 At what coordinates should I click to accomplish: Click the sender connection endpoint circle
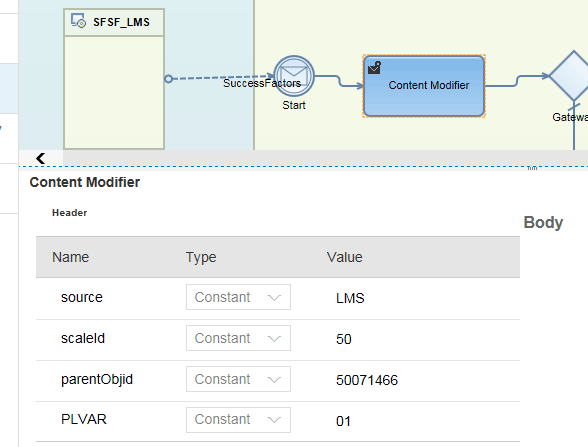[169, 79]
